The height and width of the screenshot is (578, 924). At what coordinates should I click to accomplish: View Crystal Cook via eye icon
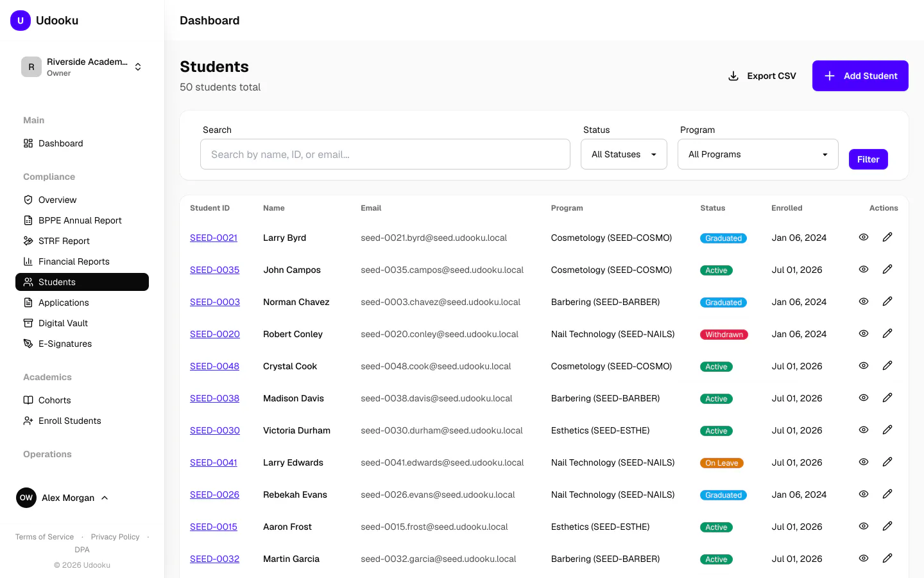coord(864,365)
